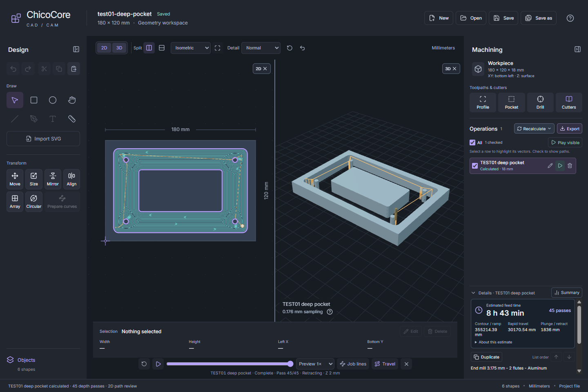Toggle vertical split layout

(x=149, y=48)
